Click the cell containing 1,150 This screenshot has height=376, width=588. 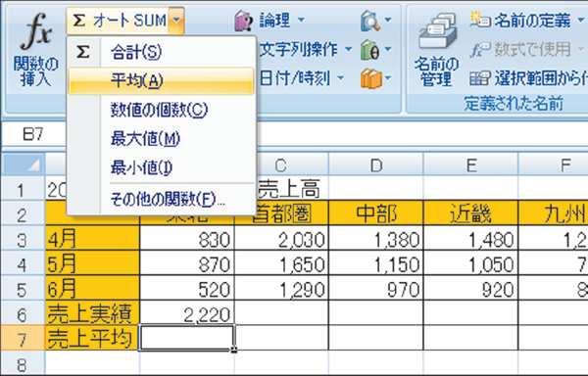pos(376,263)
